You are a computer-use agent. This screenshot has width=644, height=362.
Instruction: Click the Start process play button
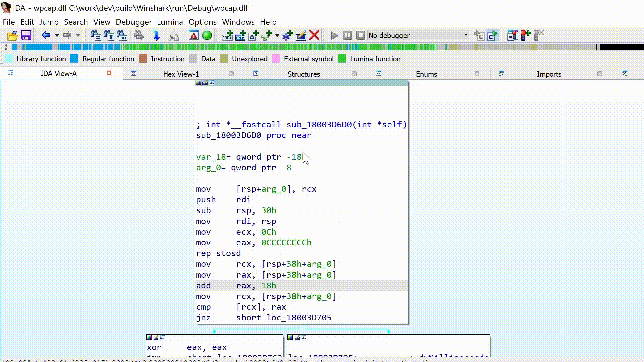334,35
